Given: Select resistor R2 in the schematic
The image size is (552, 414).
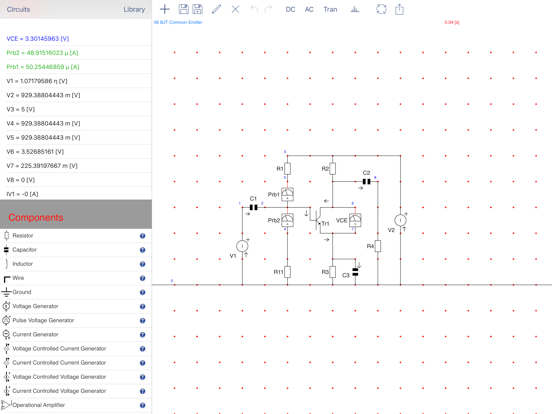Looking at the screenshot, I should coord(332,169).
